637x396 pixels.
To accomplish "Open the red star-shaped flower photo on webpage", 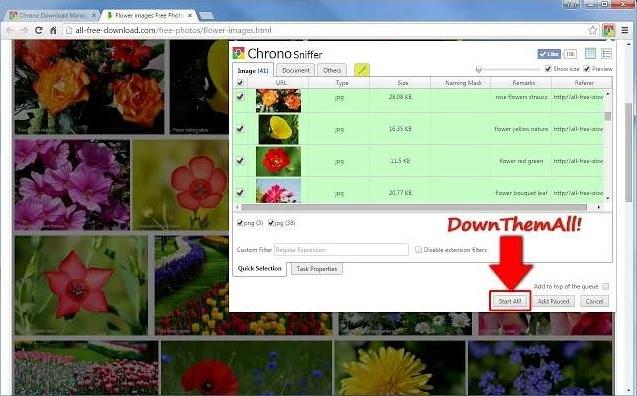I will click(81, 285).
